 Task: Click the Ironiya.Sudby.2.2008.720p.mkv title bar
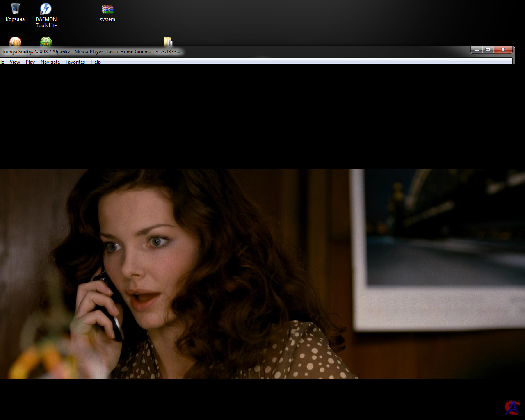click(287, 52)
